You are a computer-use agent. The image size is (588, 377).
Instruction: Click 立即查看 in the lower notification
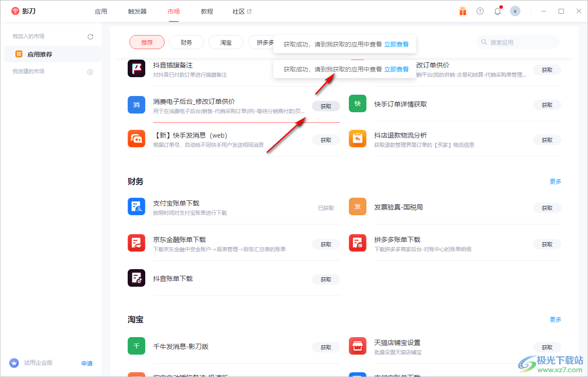point(397,69)
